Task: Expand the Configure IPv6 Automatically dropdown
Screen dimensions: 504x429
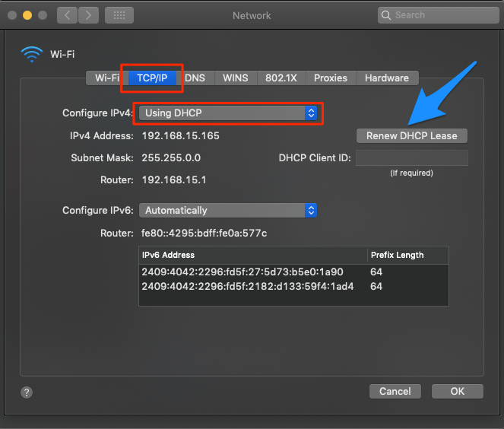Action: 228,211
